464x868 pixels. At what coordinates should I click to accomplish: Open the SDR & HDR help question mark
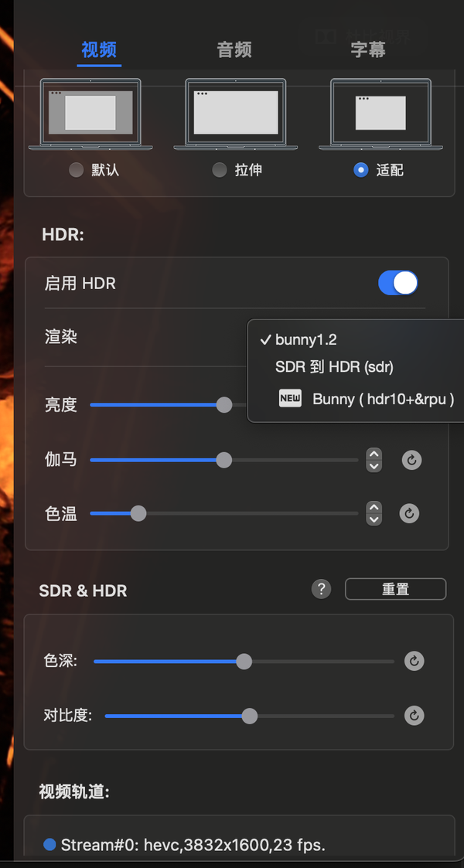(x=321, y=589)
